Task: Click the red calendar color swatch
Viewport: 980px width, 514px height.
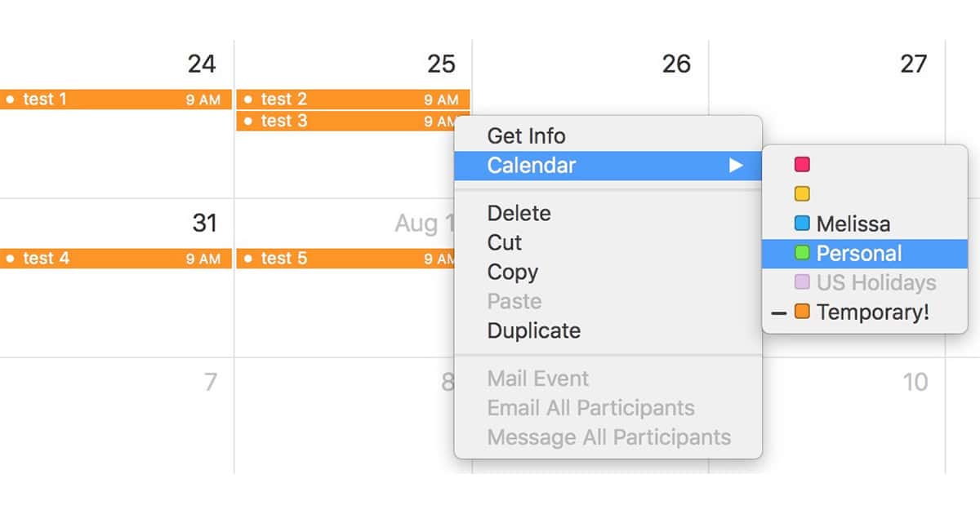Action: pos(802,165)
